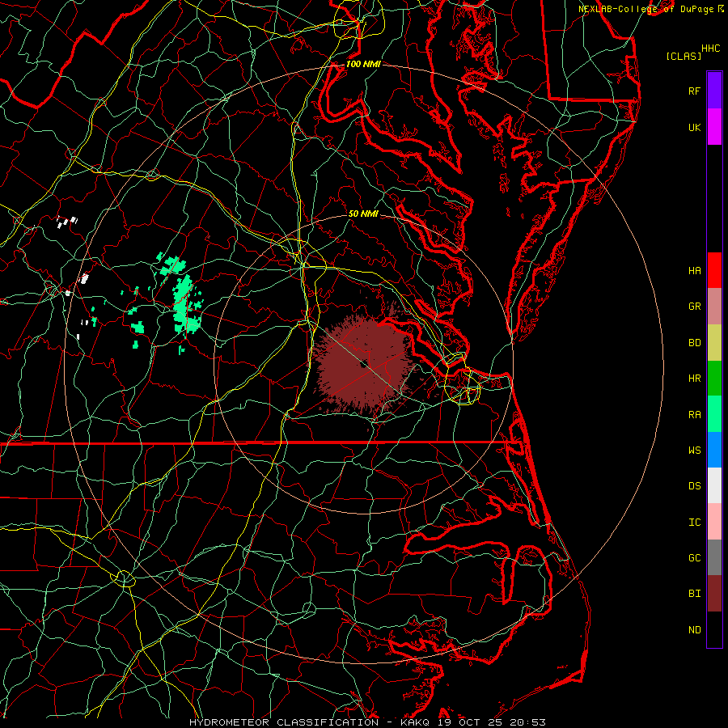
Task: Click the GR legend label
Action: click(694, 307)
